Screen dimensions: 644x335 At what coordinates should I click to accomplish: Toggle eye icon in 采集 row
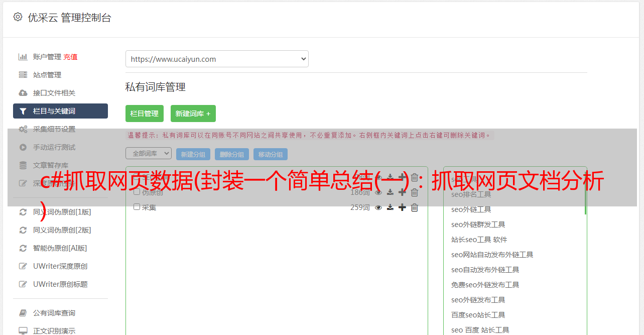pyautogui.click(x=378, y=207)
